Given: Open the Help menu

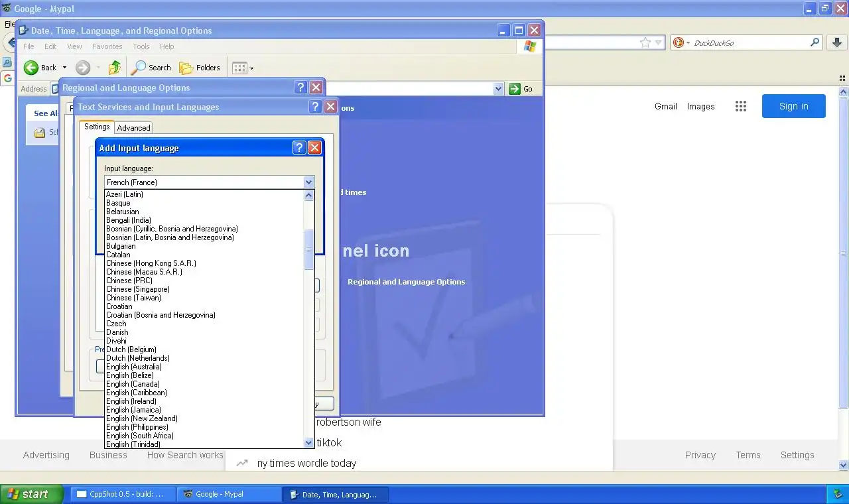Looking at the screenshot, I should [167, 46].
